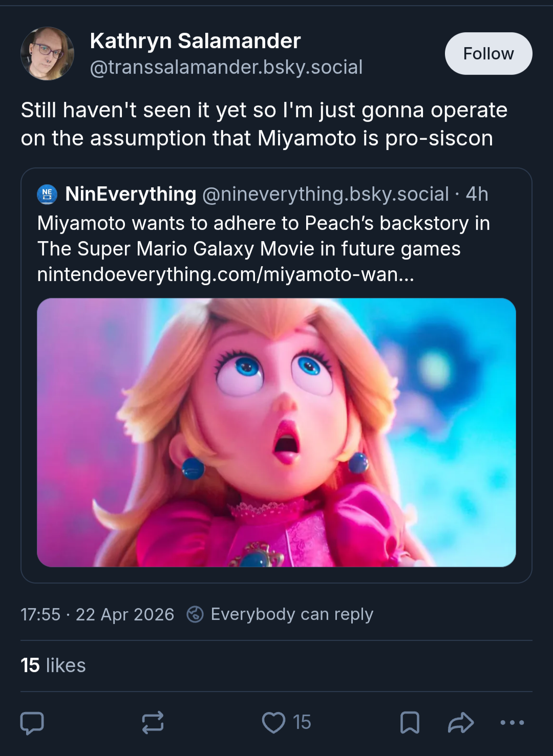View the list of 15 likes
The image size is (553, 756).
tap(53, 665)
